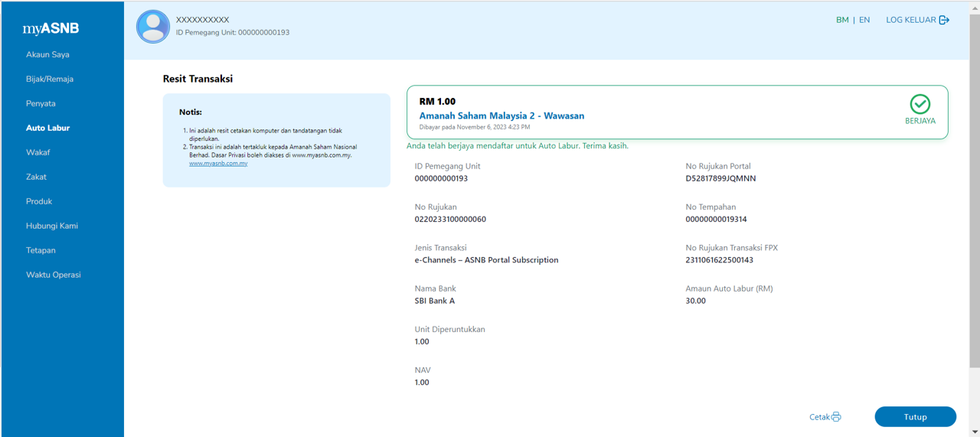Image resolution: width=980 pixels, height=437 pixels.
Task: Click the SBI Bank A value
Action: coord(435,301)
